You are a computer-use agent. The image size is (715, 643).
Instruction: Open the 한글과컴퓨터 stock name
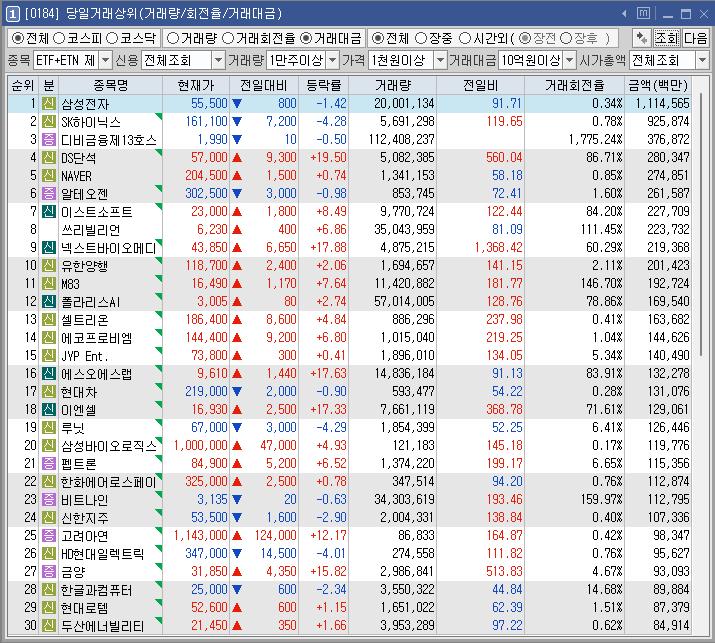97,590
